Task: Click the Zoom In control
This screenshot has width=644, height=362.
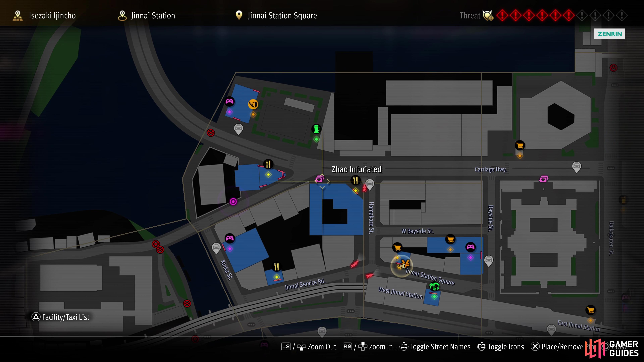Action: [x=368, y=347]
